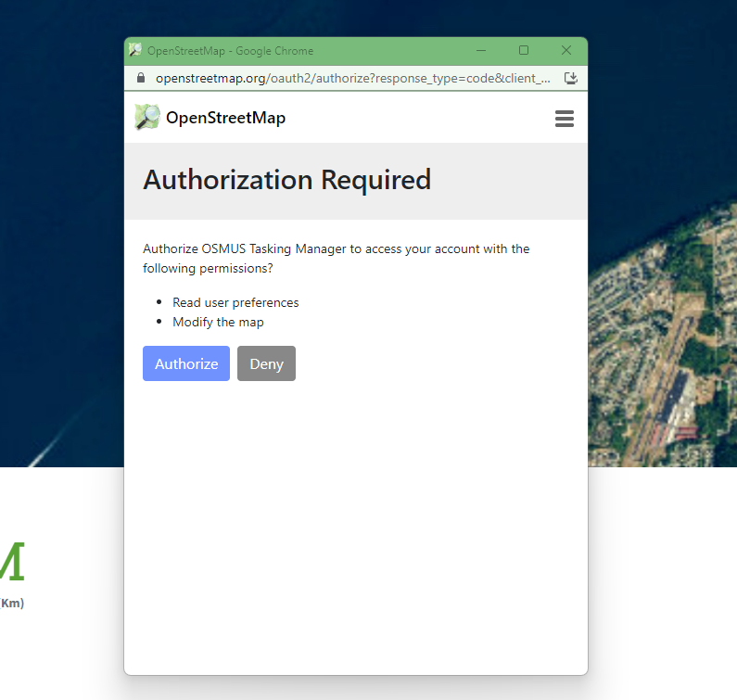This screenshot has height=700, width=737.
Task: Click the Chrome window favicon in title bar
Action: point(135,49)
